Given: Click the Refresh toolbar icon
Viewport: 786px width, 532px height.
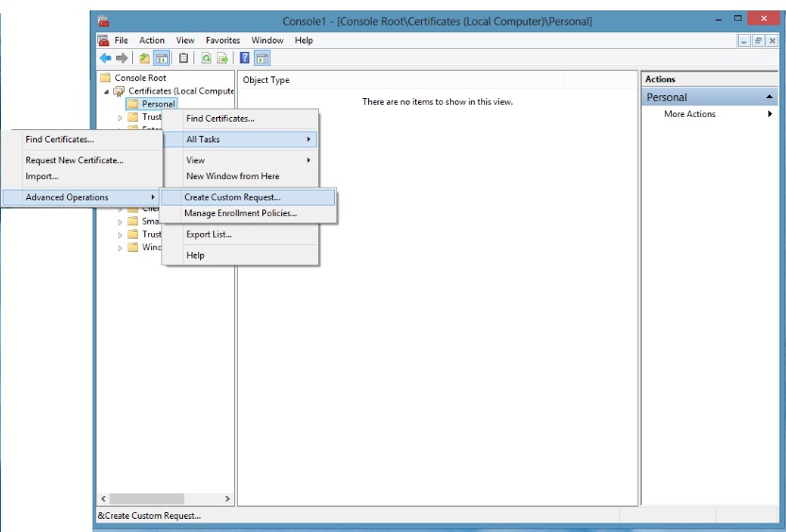Looking at the screenshot, I should pyautogui.click(x=206, y=58).
